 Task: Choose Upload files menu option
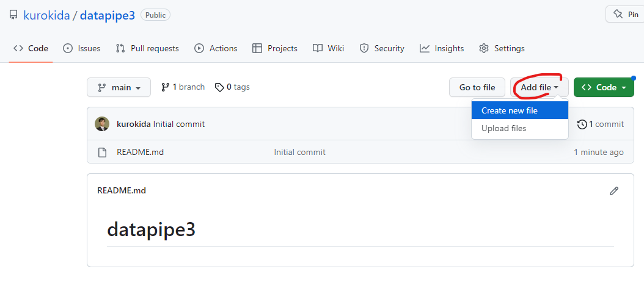(x=503, y=128)
